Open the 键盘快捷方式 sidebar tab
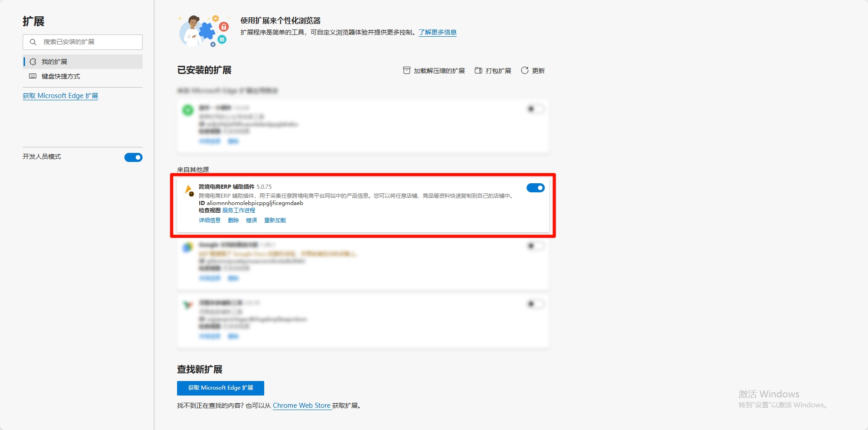The image size is (868, 430). [61, 76]
